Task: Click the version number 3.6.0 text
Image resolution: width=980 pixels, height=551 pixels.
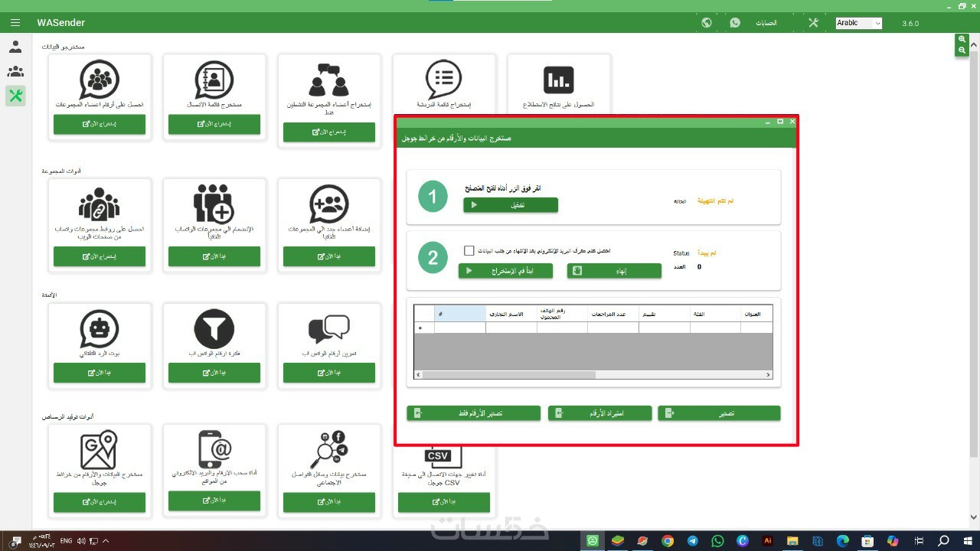Action: (910, 24)
